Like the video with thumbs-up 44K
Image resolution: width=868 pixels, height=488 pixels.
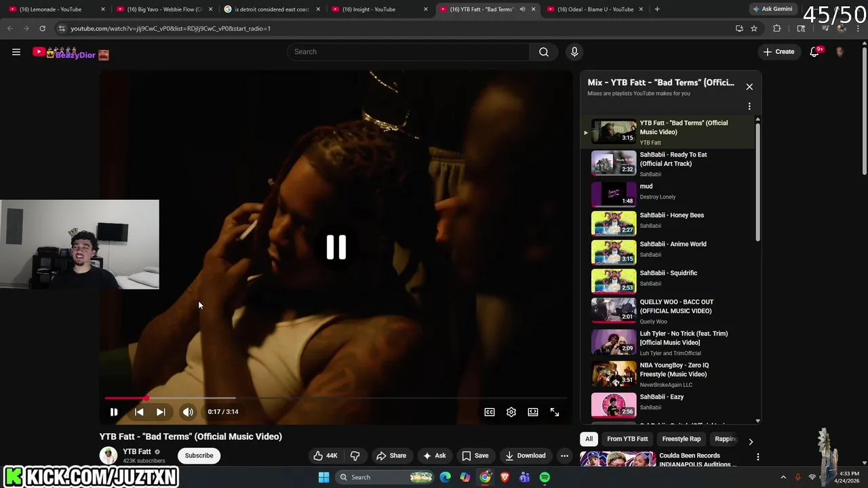point(325,455)
